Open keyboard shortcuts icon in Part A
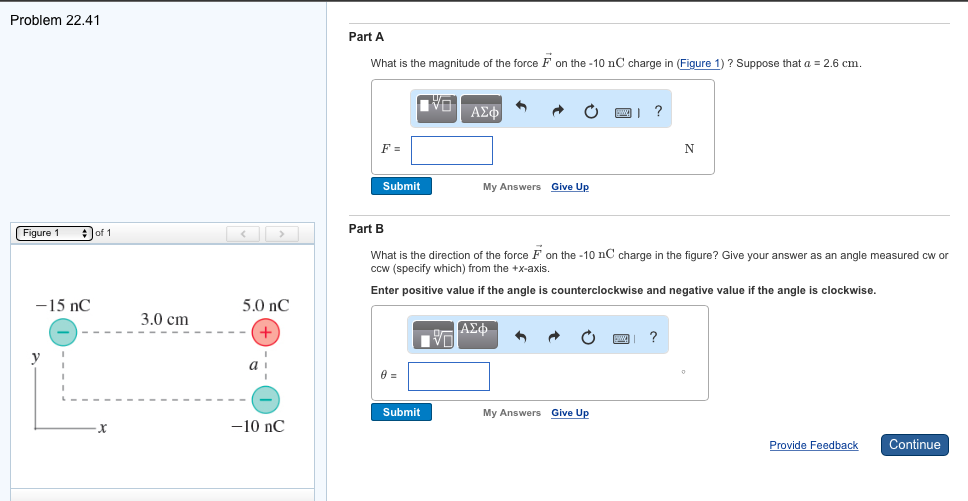 click(623, 112)
